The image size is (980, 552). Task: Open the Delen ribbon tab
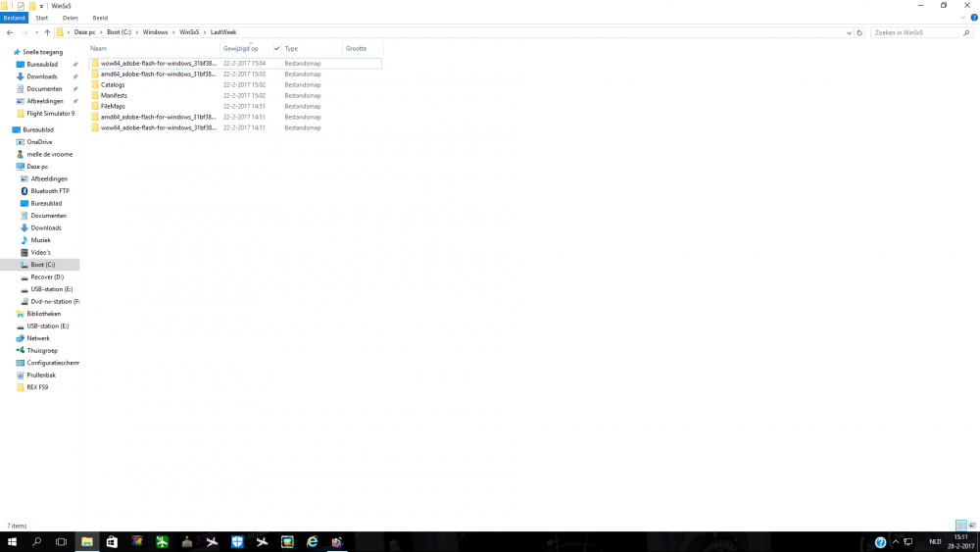click(70, 18)
